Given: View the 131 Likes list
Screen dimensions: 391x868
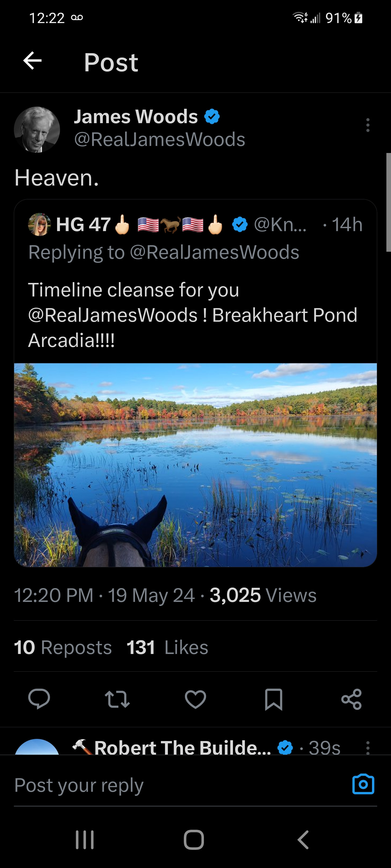Looking at the screenshot, I should click(x=167, y=647).
